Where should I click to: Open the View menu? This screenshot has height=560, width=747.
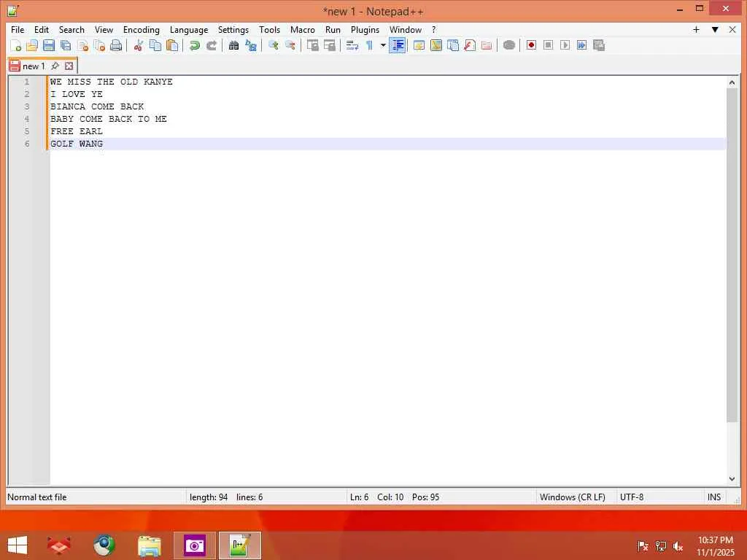[104, 29]
